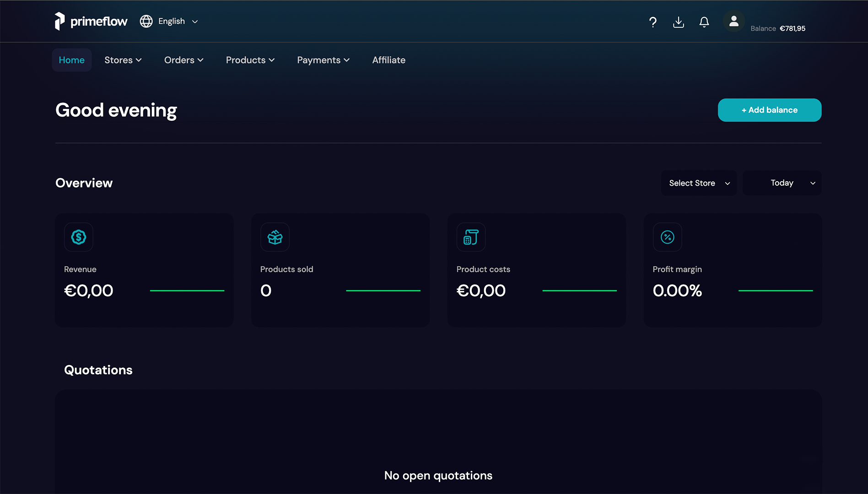868x494 pixels.
Task: Open the user profile avatar
Action: tap(733, 21)
